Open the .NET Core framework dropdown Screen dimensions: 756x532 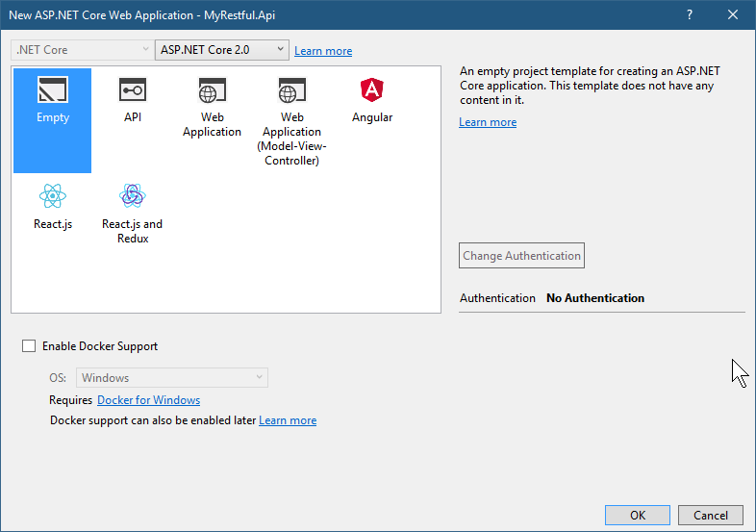pos(81,49)
